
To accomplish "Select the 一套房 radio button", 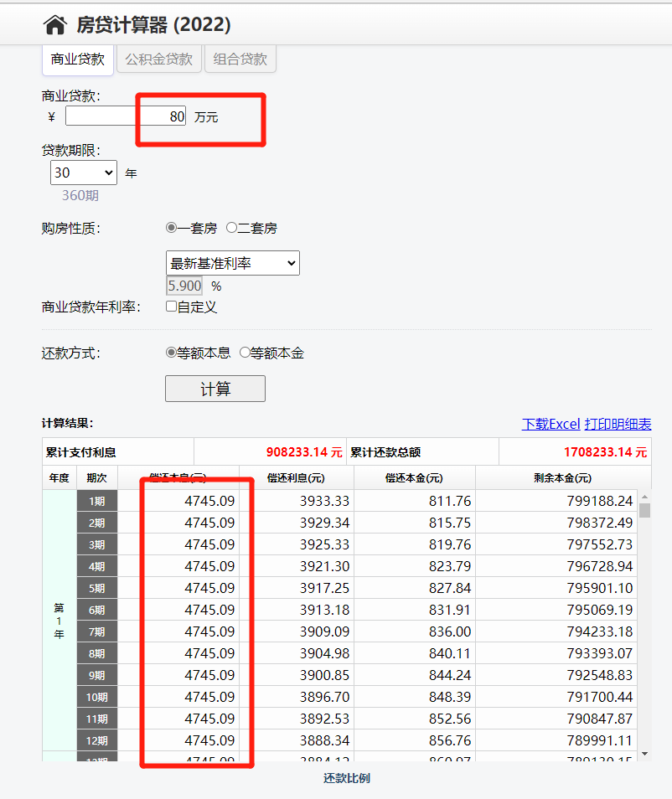I will click(172, 228).
